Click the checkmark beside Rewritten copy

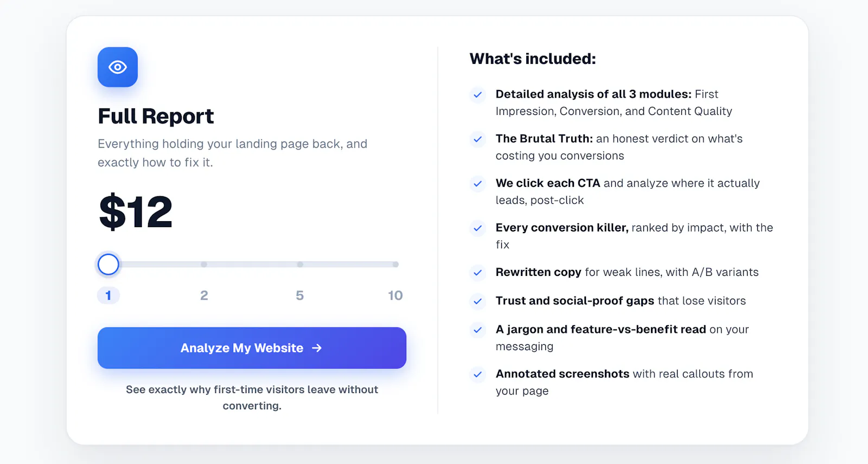point(477,273)
